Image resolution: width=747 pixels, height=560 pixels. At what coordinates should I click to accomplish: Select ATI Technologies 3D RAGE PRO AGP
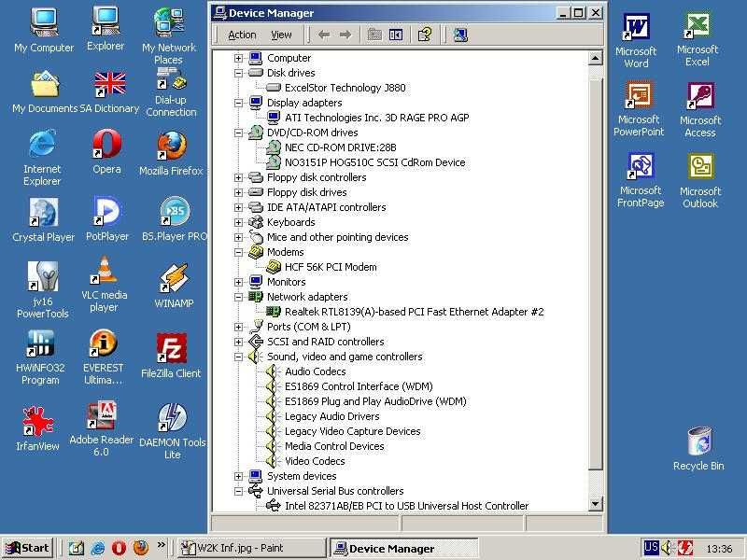377,118
